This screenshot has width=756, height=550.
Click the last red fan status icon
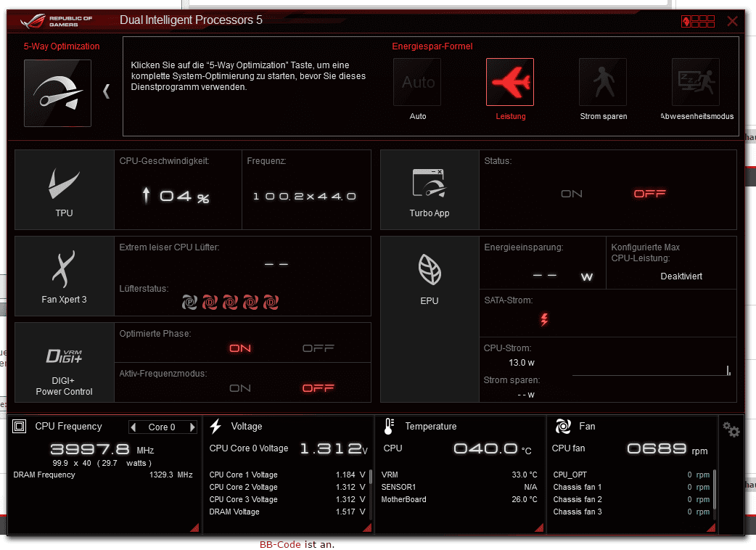[271, 303]
